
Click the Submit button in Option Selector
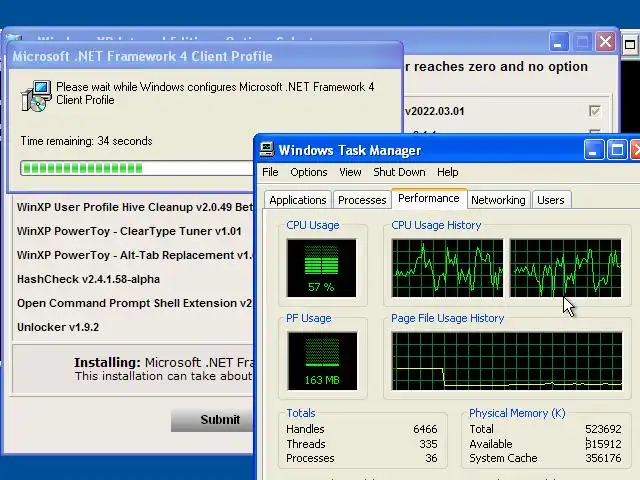coord(212,420)
